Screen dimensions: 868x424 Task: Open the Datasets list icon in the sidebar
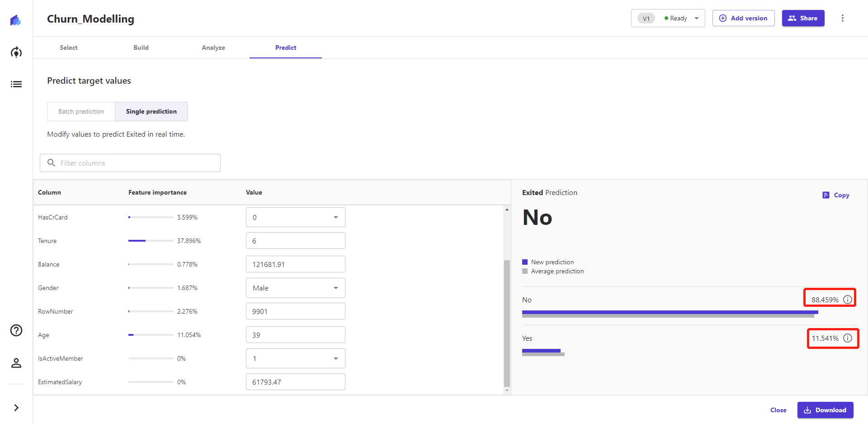16,84
